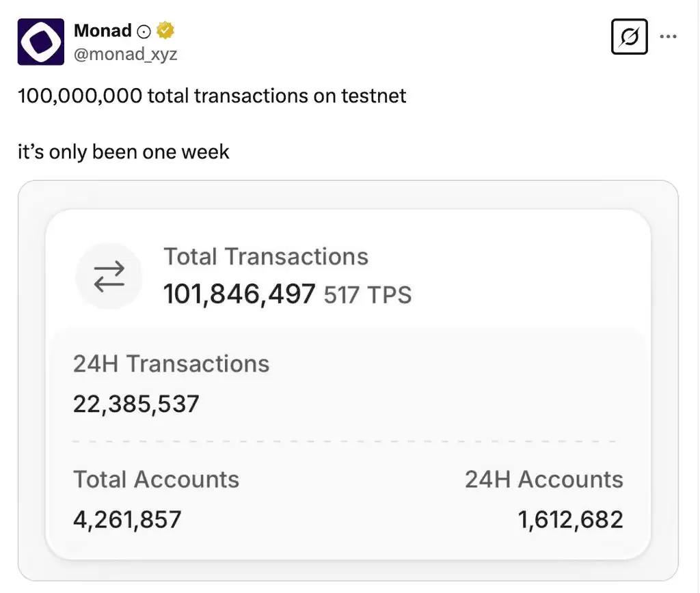Viewport: 700px width, 593px height.
Task: Select the Total Accounts figure 4,261,857
Action: click(x=127, y=520)
